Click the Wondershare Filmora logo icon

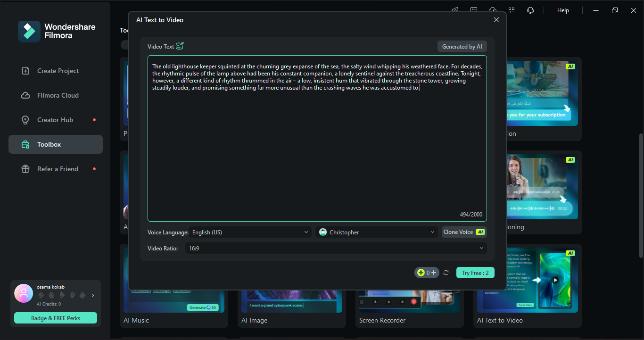[x=29, y=31]
